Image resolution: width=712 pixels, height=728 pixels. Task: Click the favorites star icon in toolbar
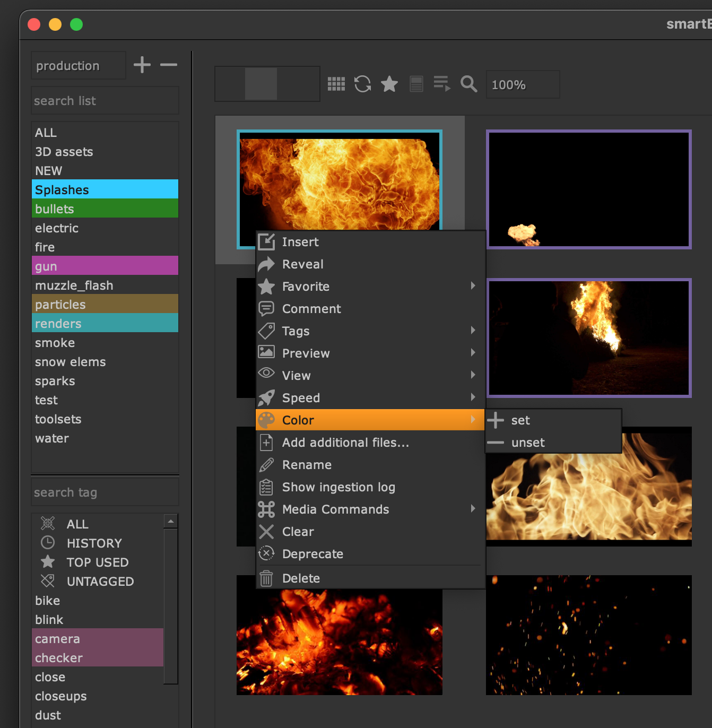point(389,84)
